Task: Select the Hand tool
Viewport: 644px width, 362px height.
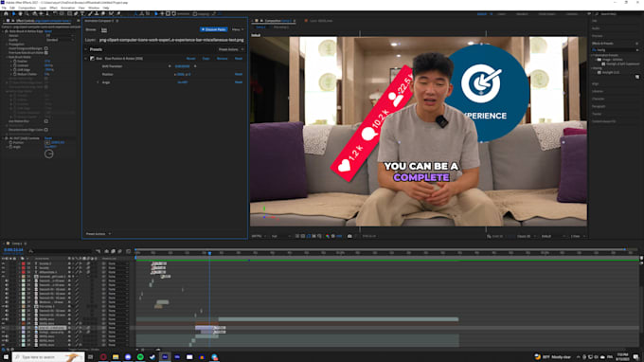Action: click(x=20, y=13)
